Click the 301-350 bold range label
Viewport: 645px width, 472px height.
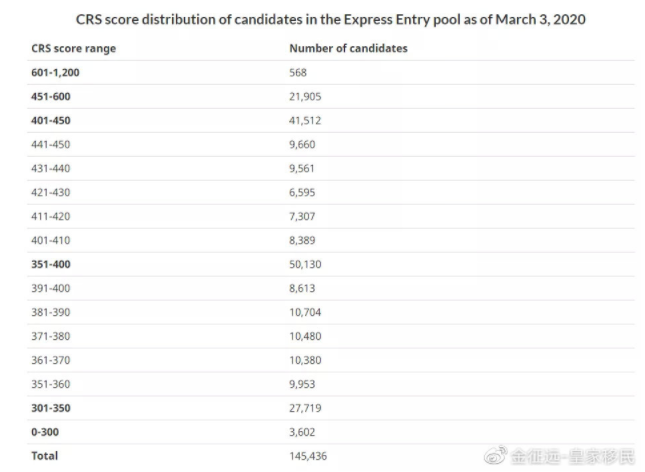(x=51, y=408)
